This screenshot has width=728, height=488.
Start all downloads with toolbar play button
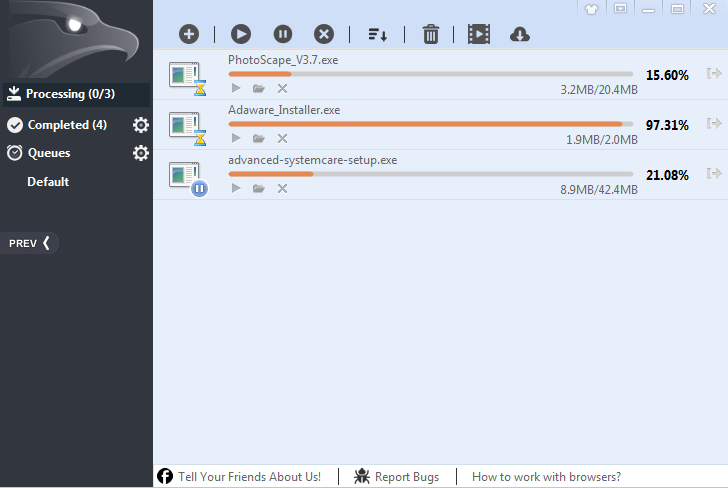click(241, 34)
